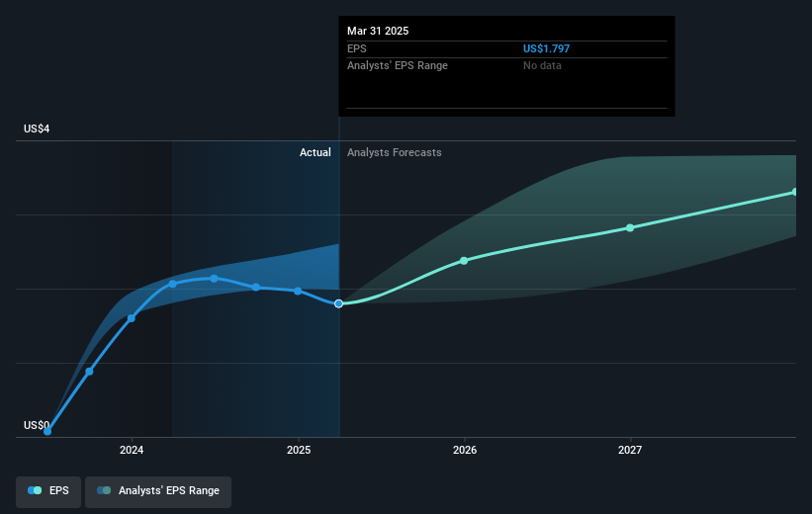Click the 2025 x-axis label
This screenshot has width=812, height=514.
click(x=299, y=450)
